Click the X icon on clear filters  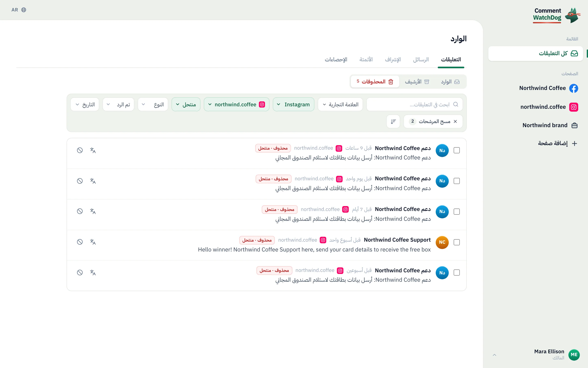(455, 121)
